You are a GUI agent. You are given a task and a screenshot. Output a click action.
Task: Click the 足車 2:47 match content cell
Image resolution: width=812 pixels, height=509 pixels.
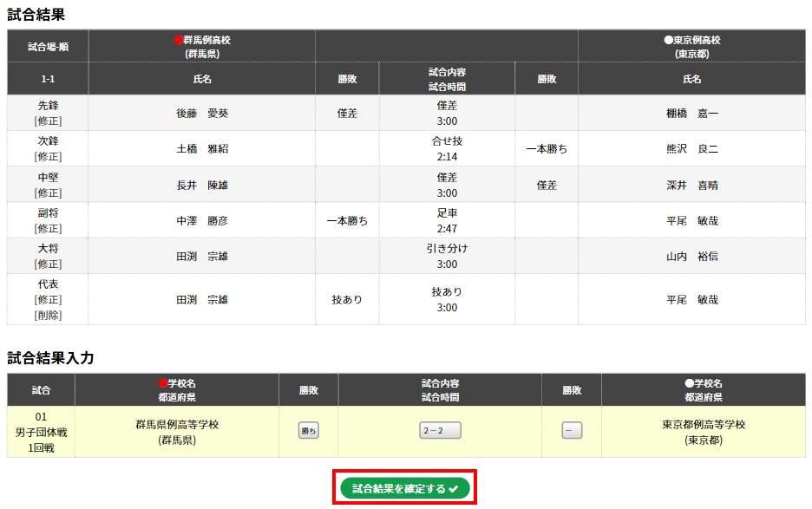(447, 220)
